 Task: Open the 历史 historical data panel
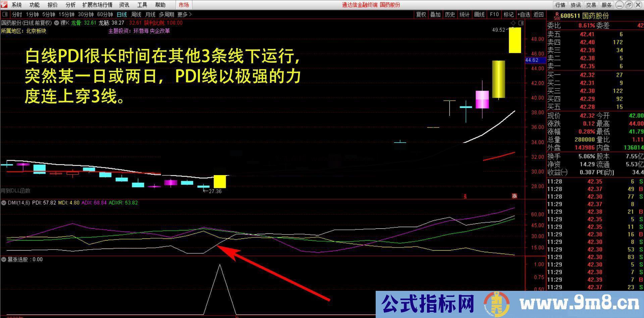coord(450,14)
